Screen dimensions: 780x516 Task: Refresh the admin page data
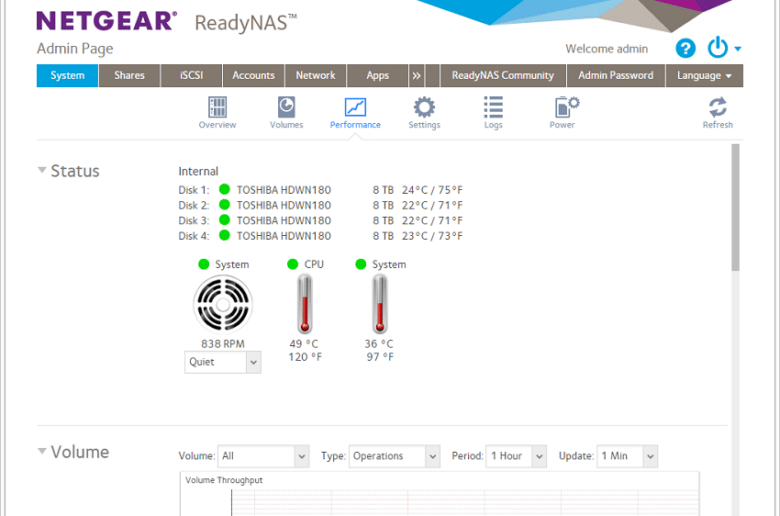[717, 112]
